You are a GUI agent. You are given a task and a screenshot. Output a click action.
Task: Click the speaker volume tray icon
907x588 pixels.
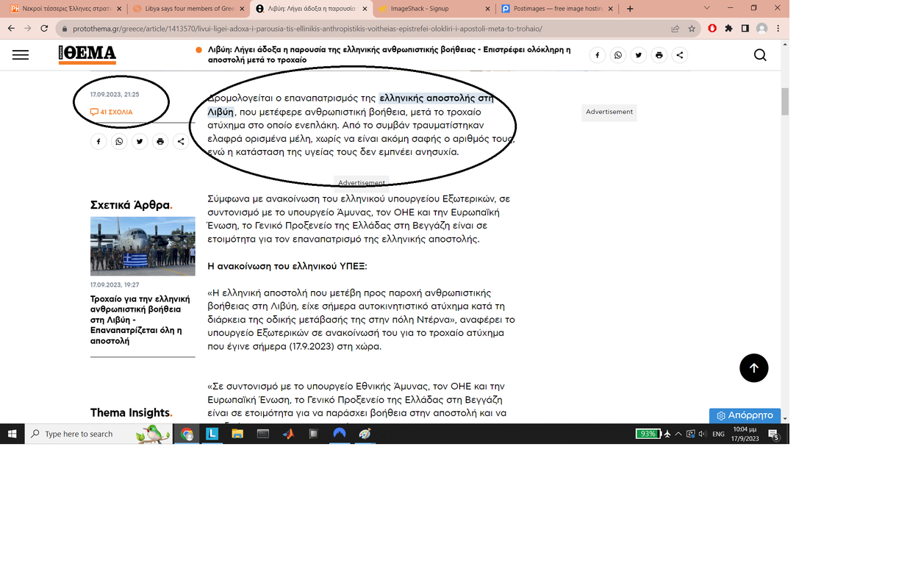(x=702, y=434)
